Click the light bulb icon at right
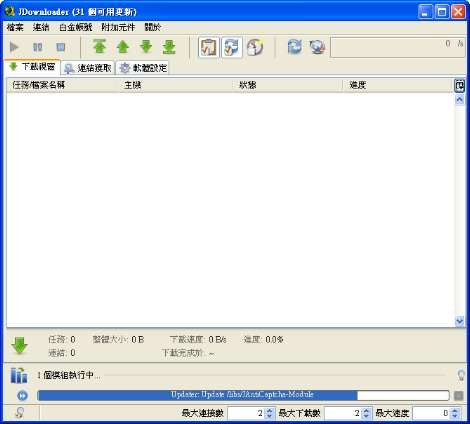Image resolution: width=470 pixels, height=424 pixels. coord(461,376)
